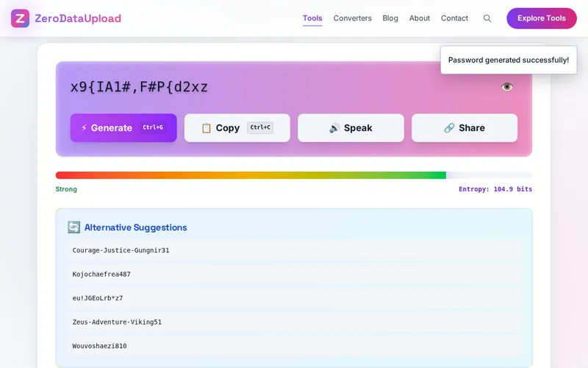This screenshot has width=588, height=368.
Task: Open the ZeroDataUpload home link text
Action: (78, 18)
